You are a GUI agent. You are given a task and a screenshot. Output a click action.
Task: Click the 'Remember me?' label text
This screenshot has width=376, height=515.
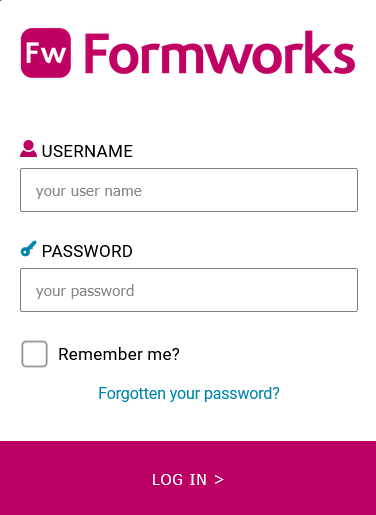tap(119, 354)
